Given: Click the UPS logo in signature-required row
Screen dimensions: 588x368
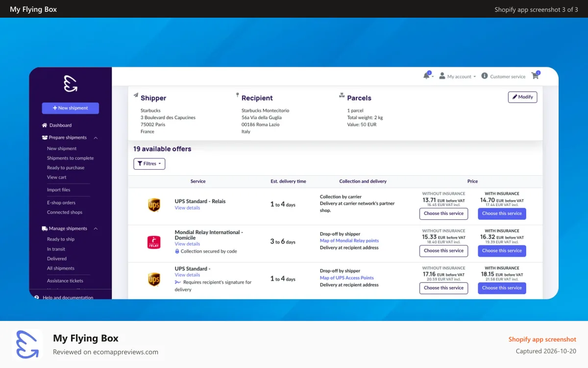Looking at the screenshot, I should pyautogui.click(x=154, y=279).
